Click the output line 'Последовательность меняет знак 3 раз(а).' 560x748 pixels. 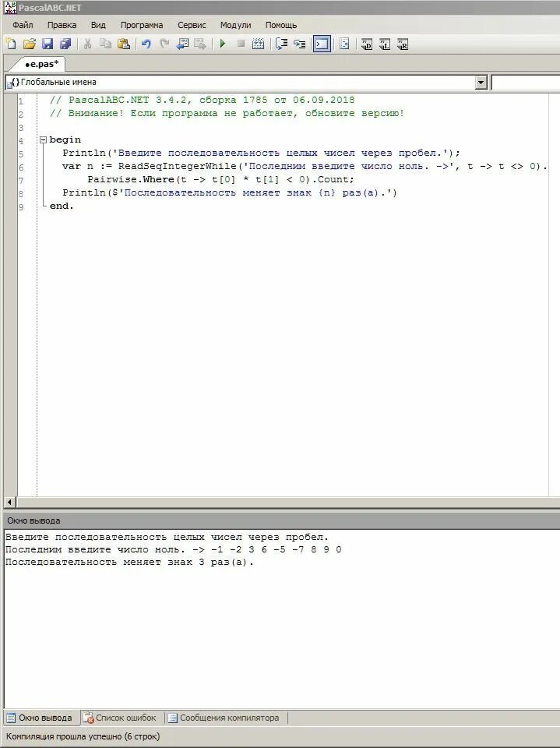tap(129, 562)
